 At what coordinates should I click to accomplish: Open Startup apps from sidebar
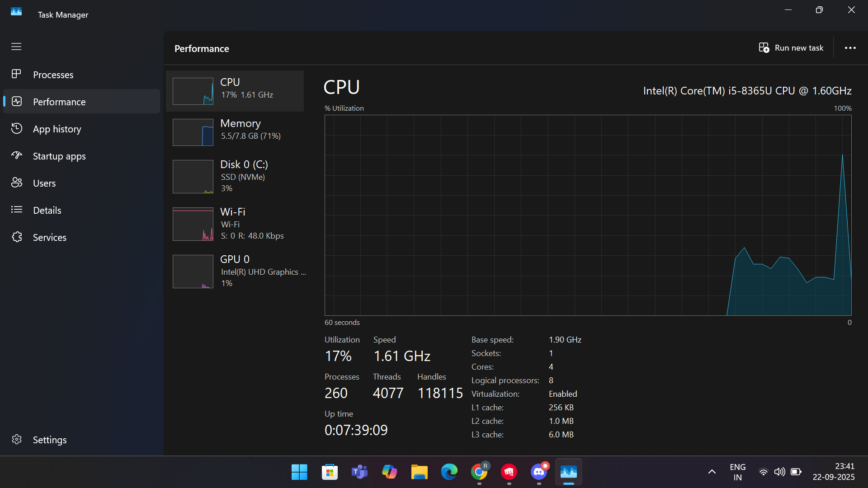[x=59, y=156]
